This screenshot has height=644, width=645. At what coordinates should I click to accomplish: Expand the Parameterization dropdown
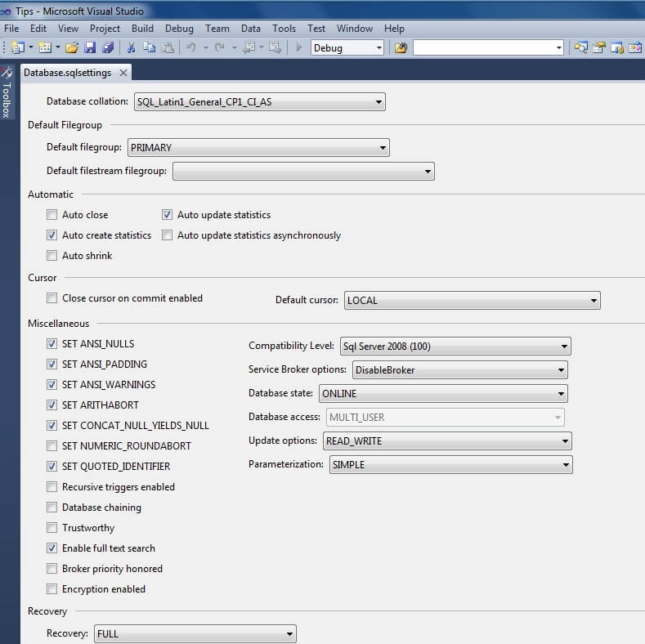[450, 465]
